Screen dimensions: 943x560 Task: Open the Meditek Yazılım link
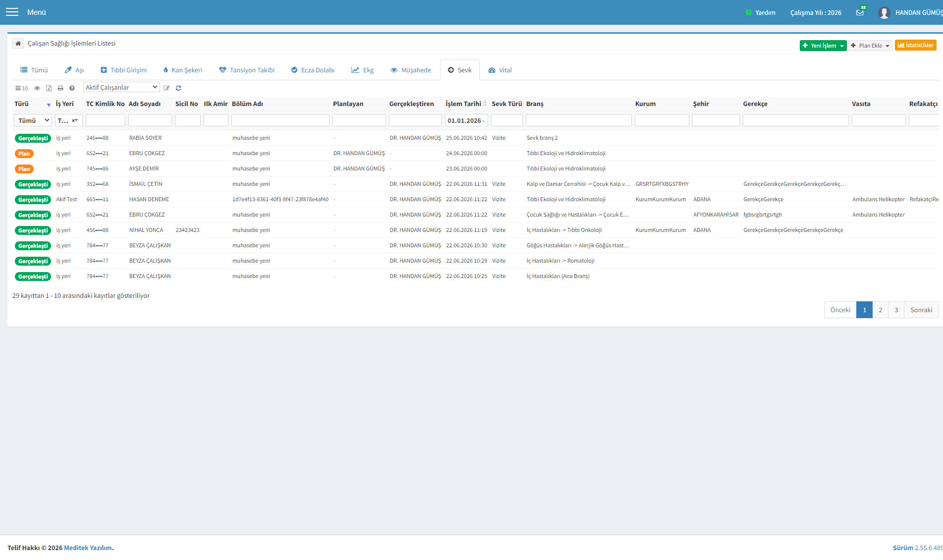(x=88, y=548)
